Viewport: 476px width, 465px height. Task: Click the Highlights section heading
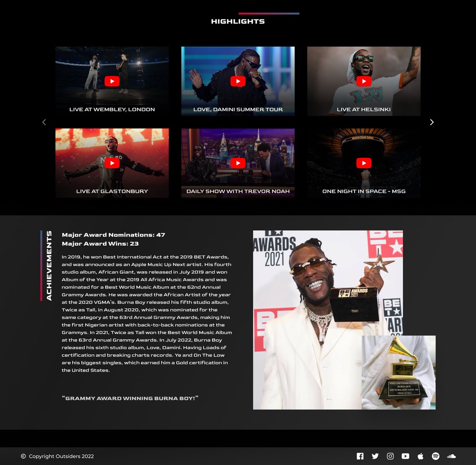pos(238,21)
